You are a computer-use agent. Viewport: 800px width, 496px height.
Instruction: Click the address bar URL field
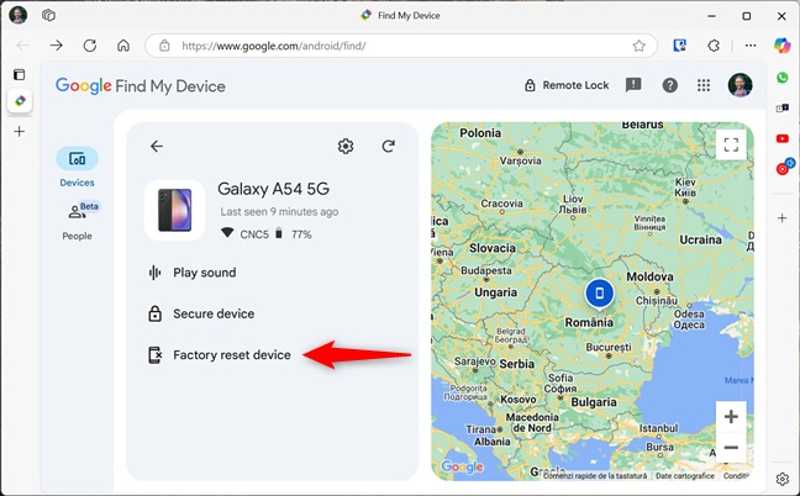pyautogui.click(x=401, y=46)
